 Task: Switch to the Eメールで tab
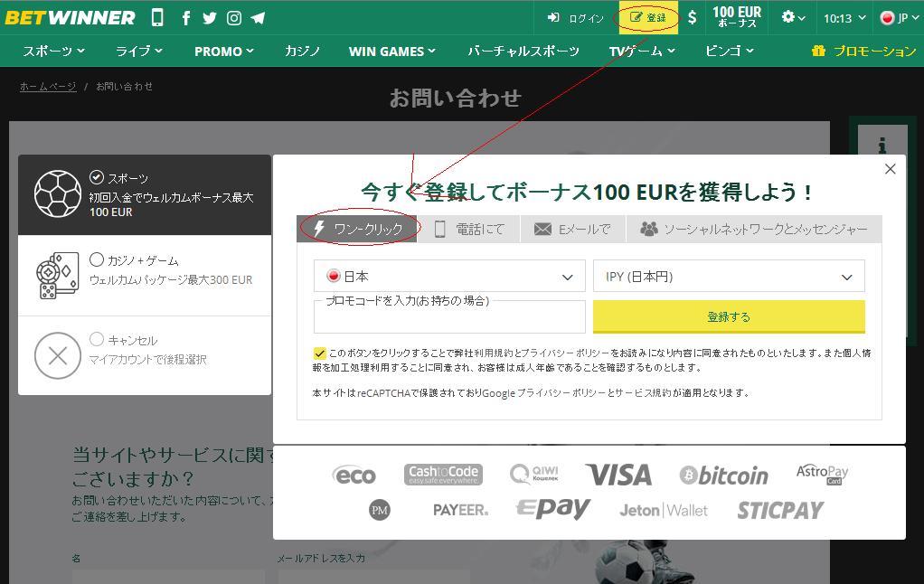coord(572,229)
